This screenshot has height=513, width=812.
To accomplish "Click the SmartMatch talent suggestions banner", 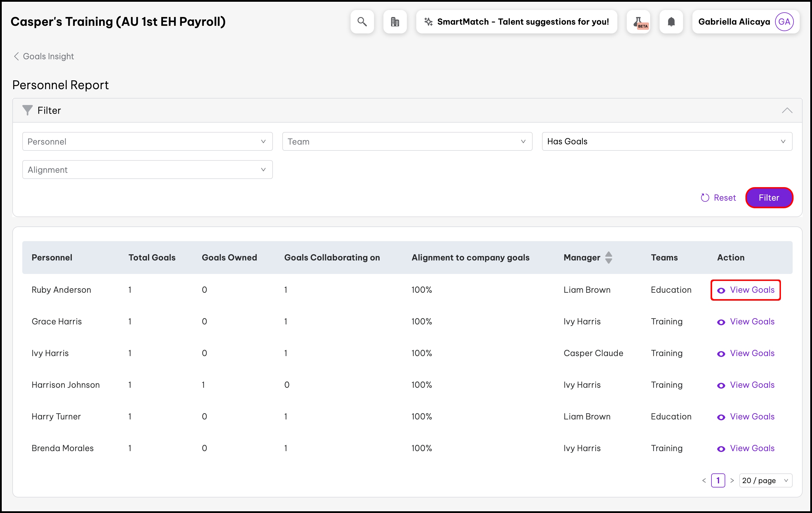I will [516, 22].
